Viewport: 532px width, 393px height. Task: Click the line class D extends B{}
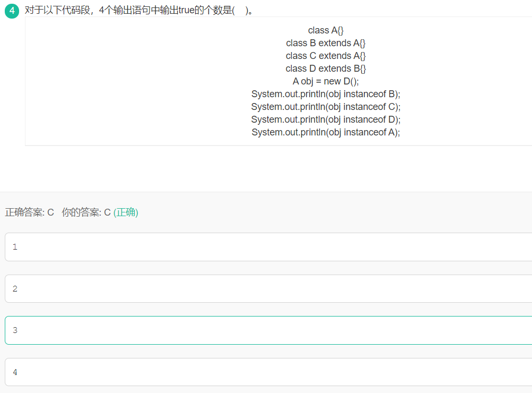pyautogui.click(x=326, y=69)
